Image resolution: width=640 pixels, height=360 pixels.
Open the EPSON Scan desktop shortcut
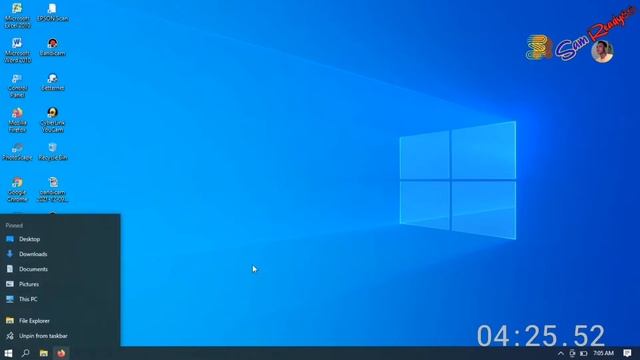(x=53, y=12)
